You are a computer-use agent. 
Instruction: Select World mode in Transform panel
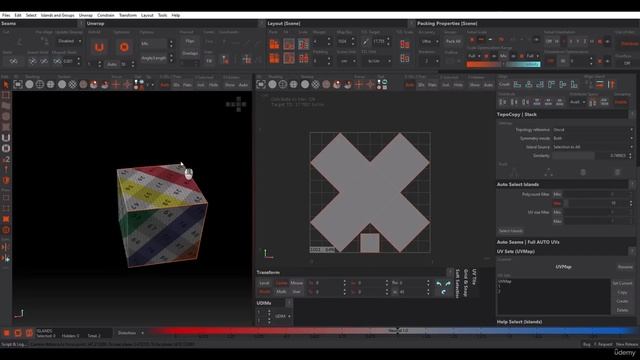click(264, 292)
